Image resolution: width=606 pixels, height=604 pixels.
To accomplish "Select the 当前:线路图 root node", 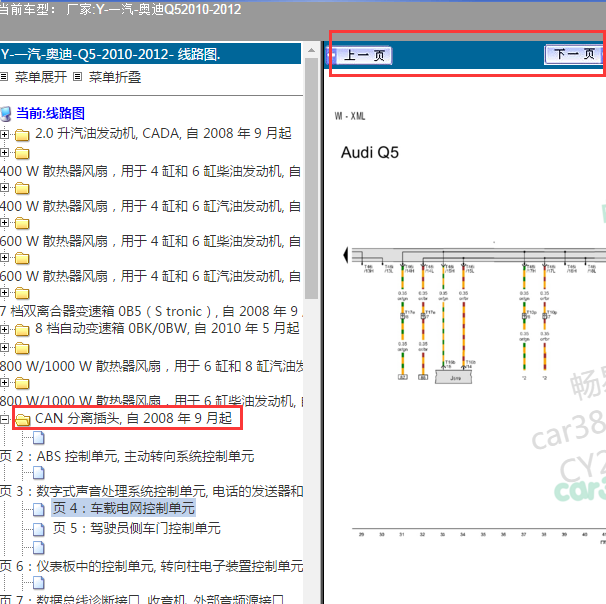I will tap(50, 114).
